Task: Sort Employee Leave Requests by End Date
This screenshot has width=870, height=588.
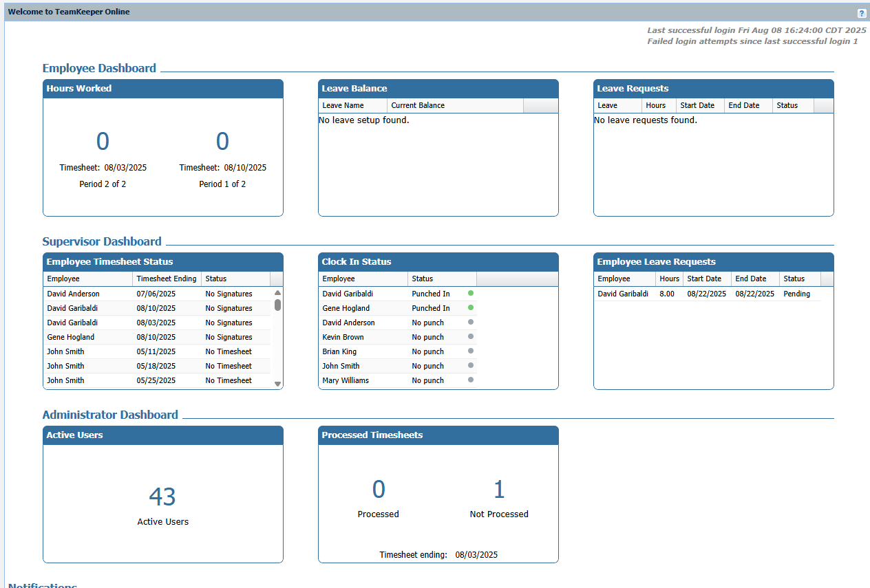Action: pos(756,279)
